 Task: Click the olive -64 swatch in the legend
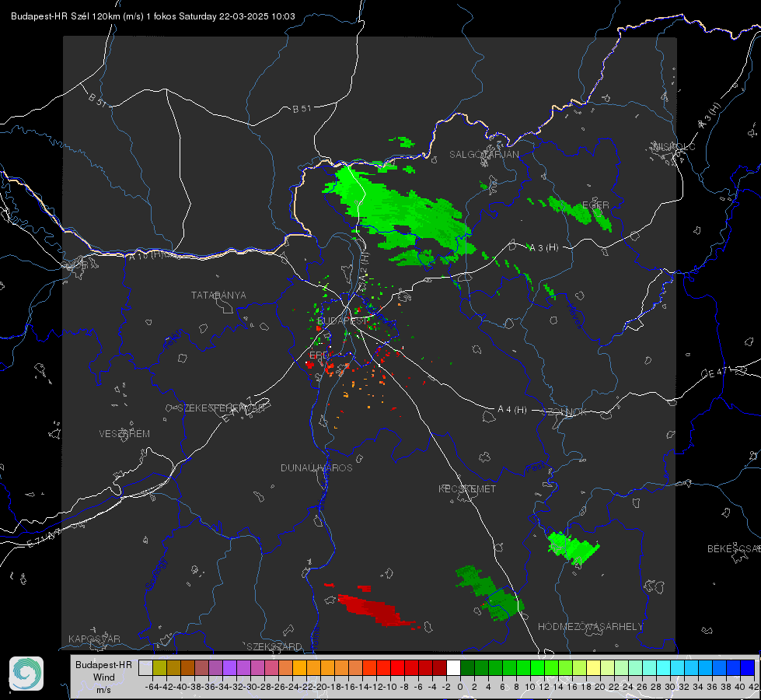[159, 668]
